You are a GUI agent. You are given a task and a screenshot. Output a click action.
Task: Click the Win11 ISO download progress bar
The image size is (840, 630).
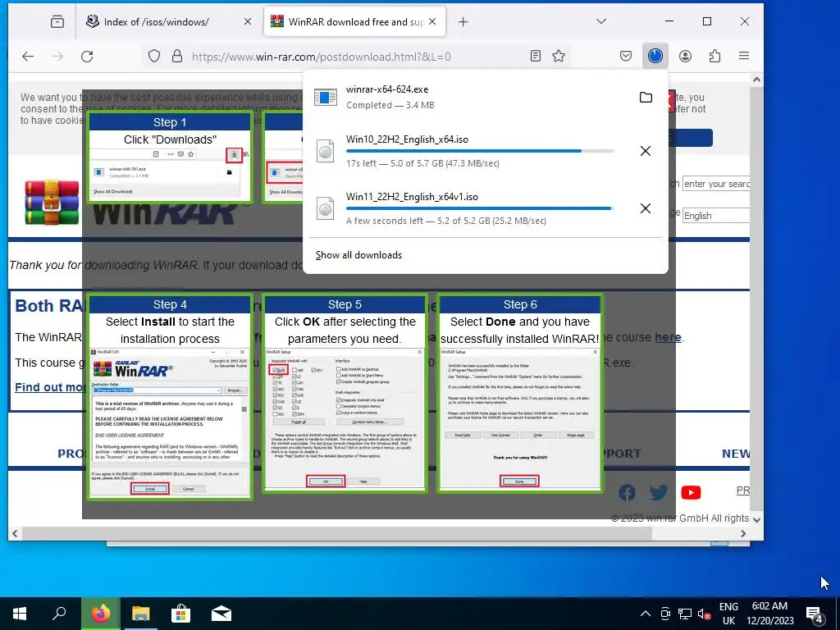pos(480,208)
